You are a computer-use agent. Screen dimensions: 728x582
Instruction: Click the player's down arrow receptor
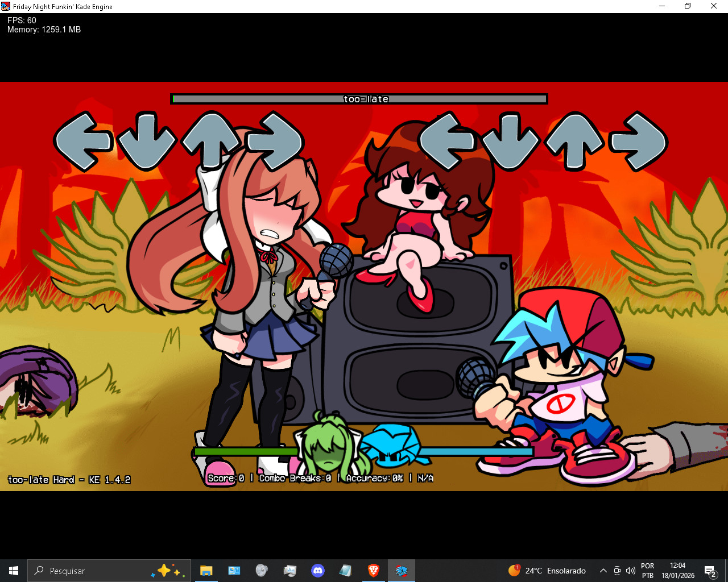coord(511,141)
